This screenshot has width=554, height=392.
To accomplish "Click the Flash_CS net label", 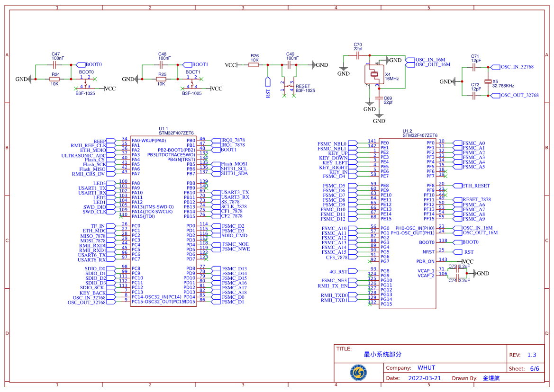I will coord(94,160).
